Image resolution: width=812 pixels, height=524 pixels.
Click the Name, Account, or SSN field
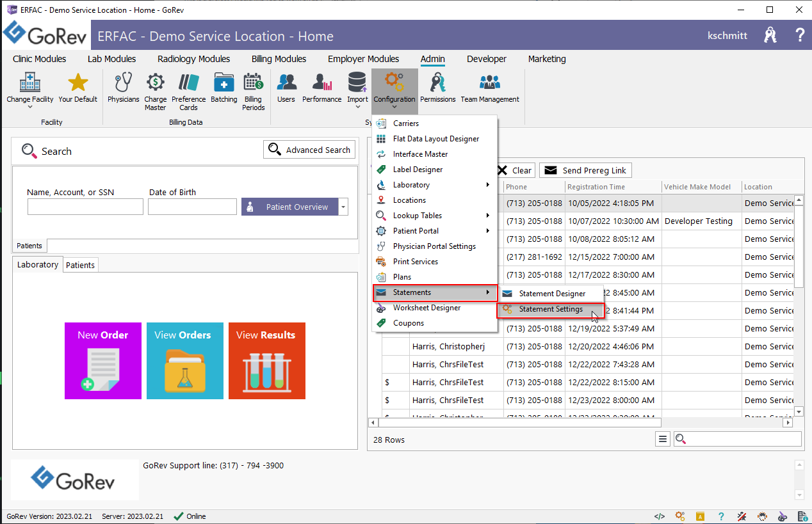(x=85, y=207)
